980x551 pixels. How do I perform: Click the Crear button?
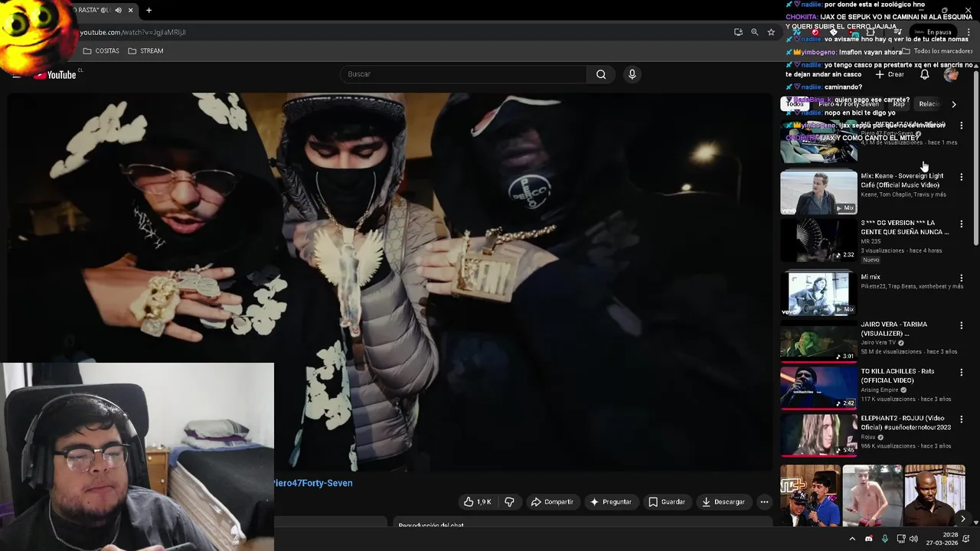pos(890,74)
